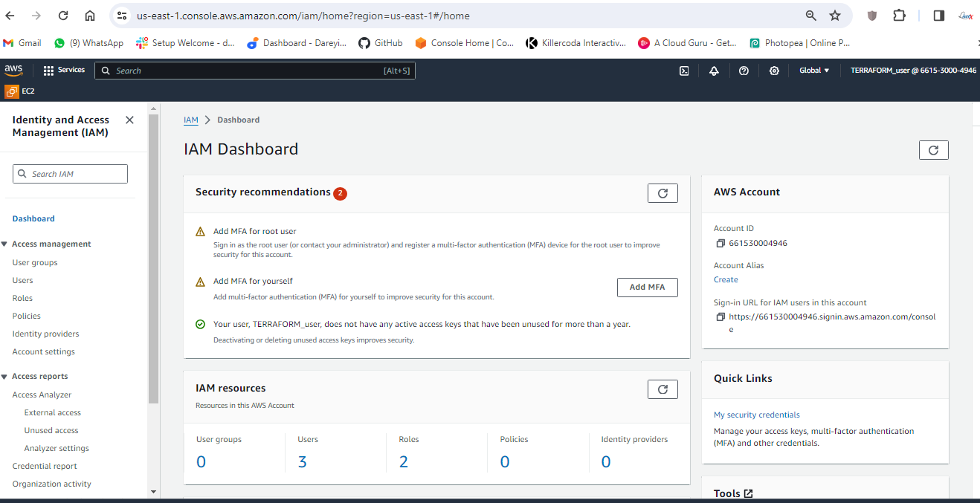Click the sidebar vertical scrollbar
This screenshot has height=503, width=980.
(x=153, y=260)
